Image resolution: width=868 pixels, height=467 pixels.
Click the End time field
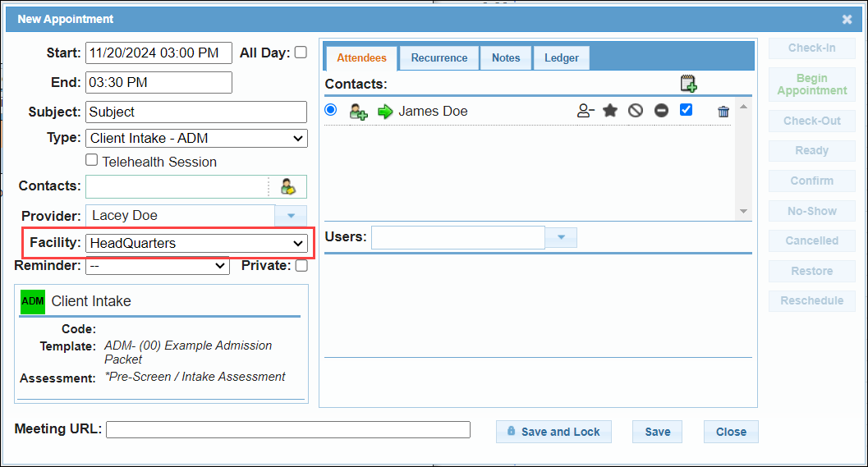click(x=158, y=82)
